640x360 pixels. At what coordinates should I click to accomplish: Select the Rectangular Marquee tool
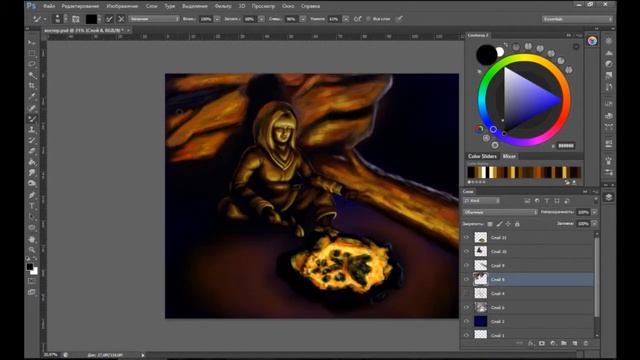click(32, 53)
